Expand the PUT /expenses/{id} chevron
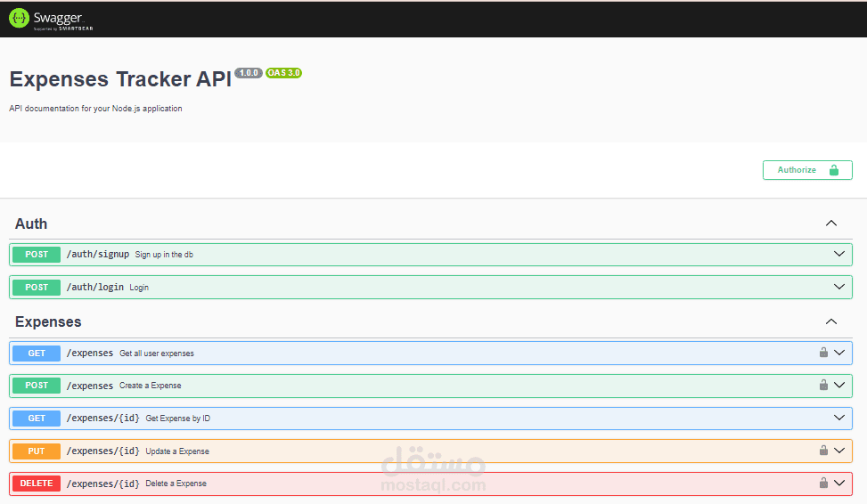The image size is (867, 504). pyautogui.click(x=838, y=451)
